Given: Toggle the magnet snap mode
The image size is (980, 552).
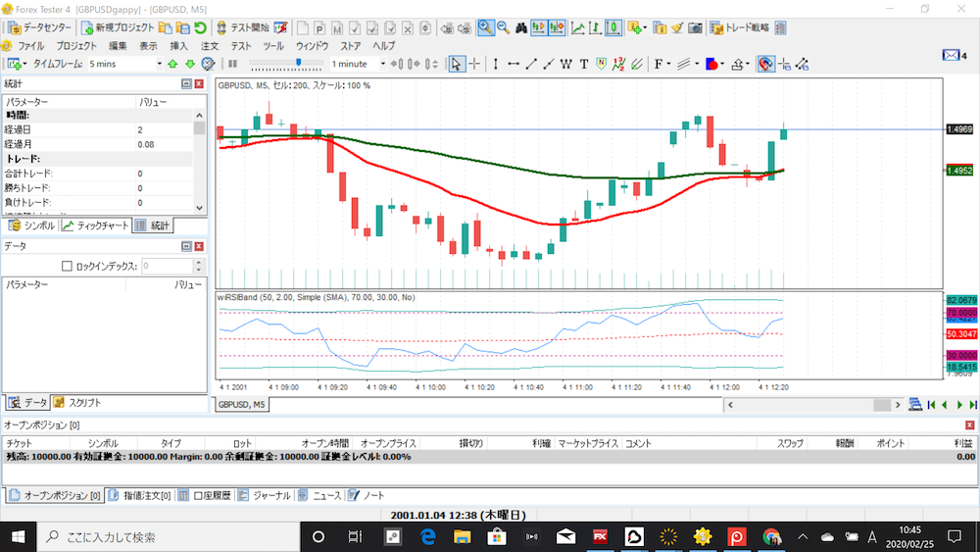Looking at the screenshot, I should click(765, 64).
